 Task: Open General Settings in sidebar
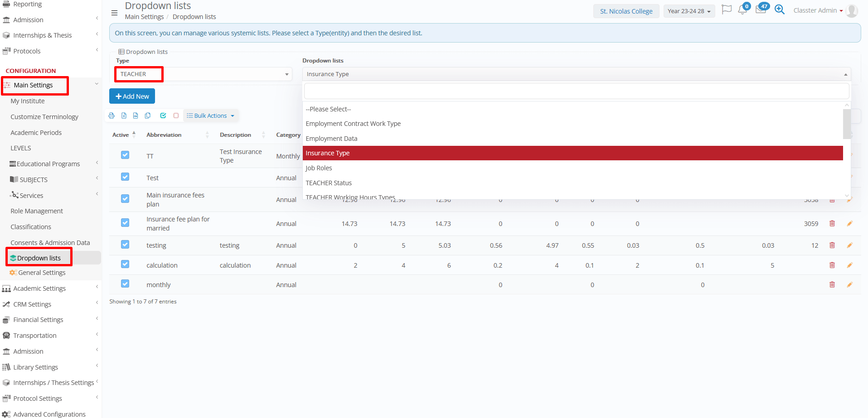[42, 273]
